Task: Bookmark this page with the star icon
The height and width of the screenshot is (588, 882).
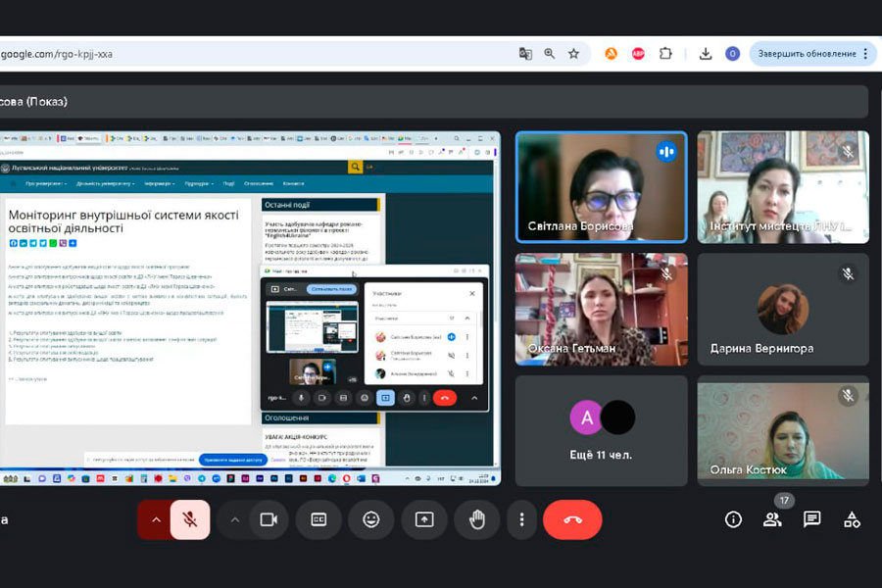Action: 573,54
